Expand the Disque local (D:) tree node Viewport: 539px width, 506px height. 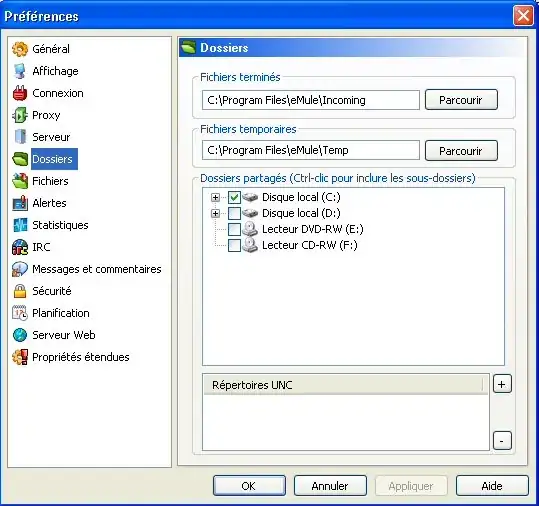(216, 213)
